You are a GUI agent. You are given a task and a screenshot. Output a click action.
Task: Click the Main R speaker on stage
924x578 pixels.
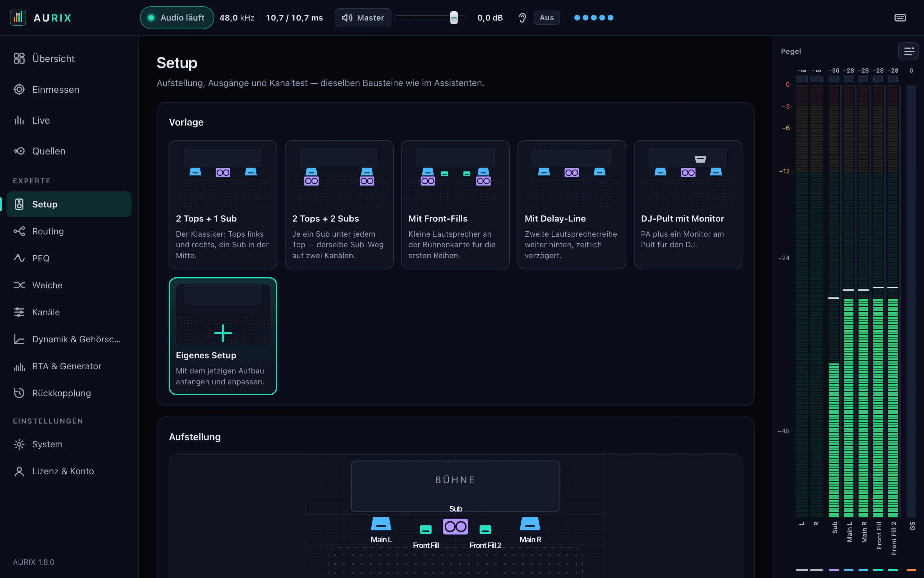tap(530, 524)
